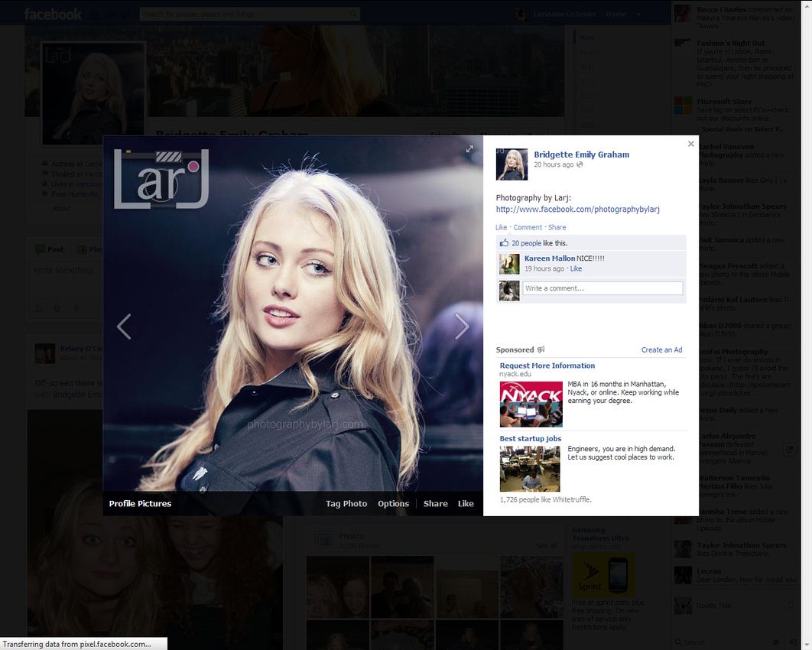Screen dimensions: 812x650
Task: Click the startup jobs office image
Action: click(x=530, y=469)
